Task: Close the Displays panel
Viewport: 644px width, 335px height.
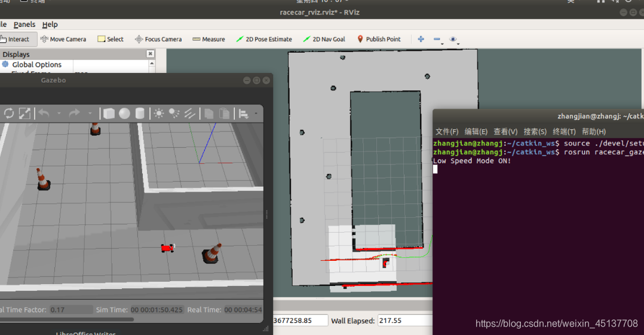Action: (x=151, y=54)
